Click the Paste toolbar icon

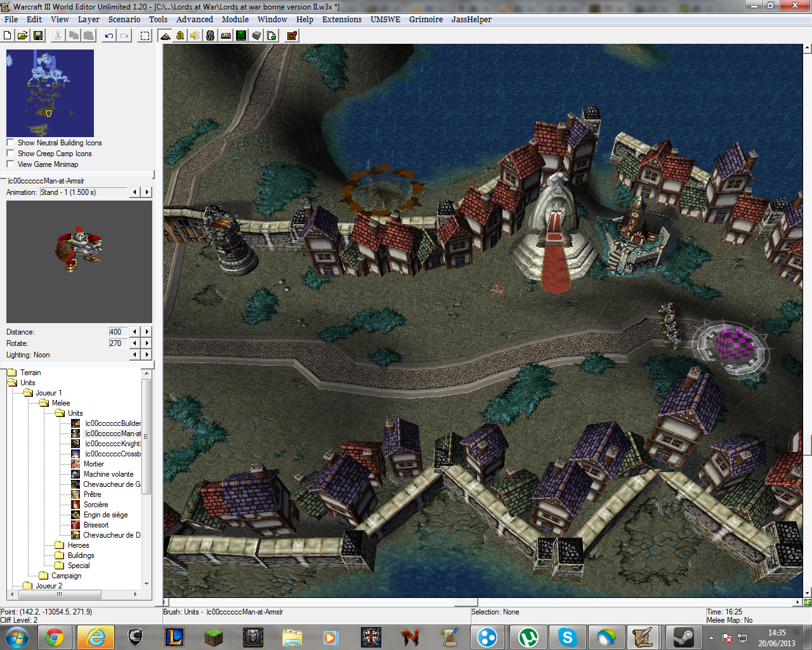coord(89,36)
